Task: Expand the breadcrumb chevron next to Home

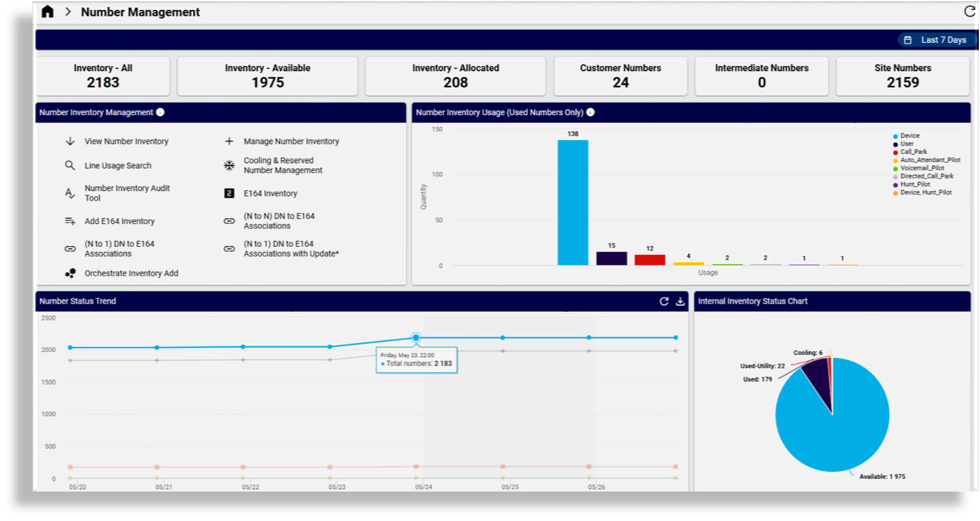Action: coord(68,11)
